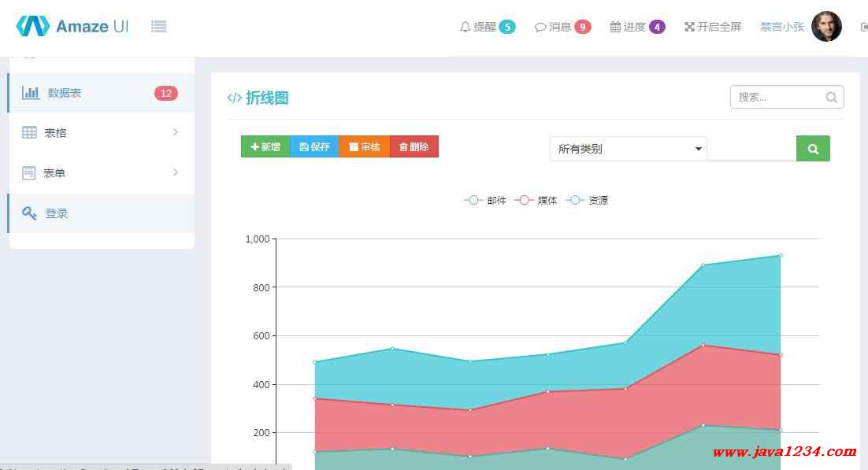
Task: Click the 提醒 badge showing 5
Action: pyautogui.click(x=507, y=27)
